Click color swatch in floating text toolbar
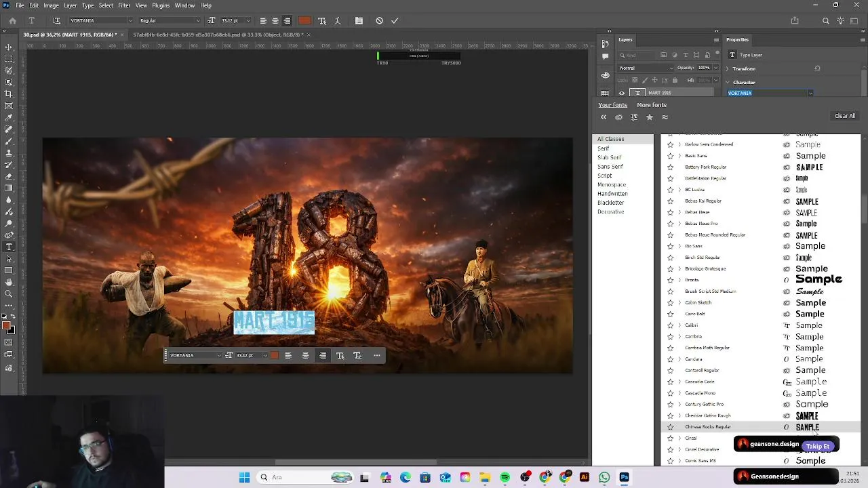The width and height of the screenshot is (868, 488). pos(275,355)
